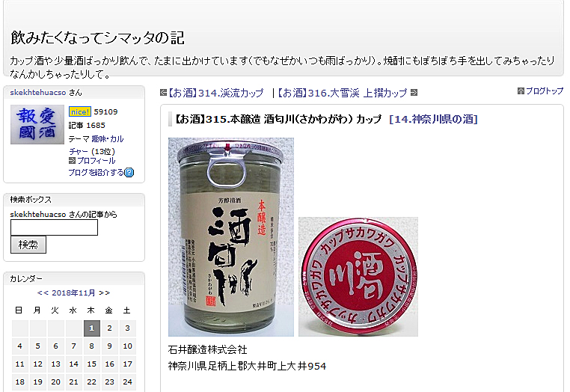Select calendar day 10
The height and width of the screenshot is (392, 570).
[128, 346]
